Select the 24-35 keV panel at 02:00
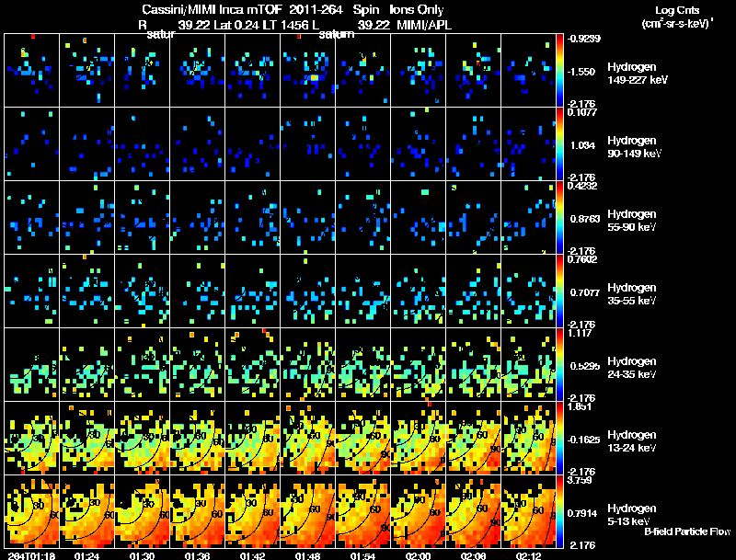 [x=418, y=364]
